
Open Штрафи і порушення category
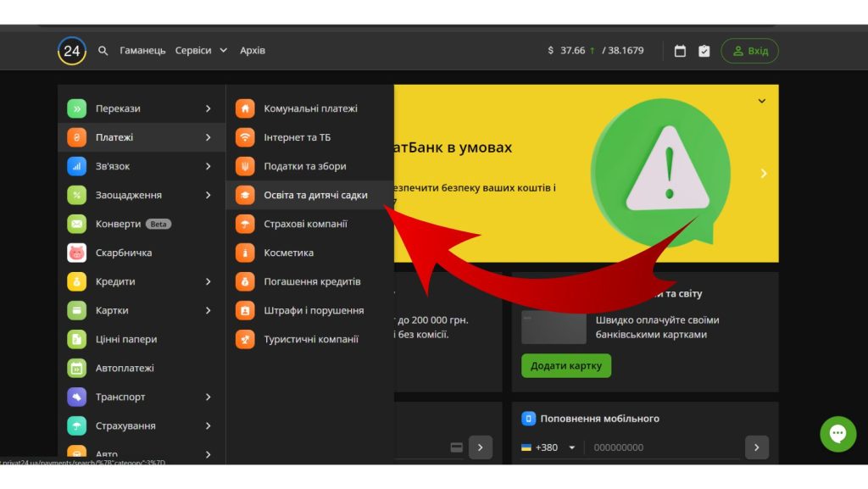pos(314,310)
